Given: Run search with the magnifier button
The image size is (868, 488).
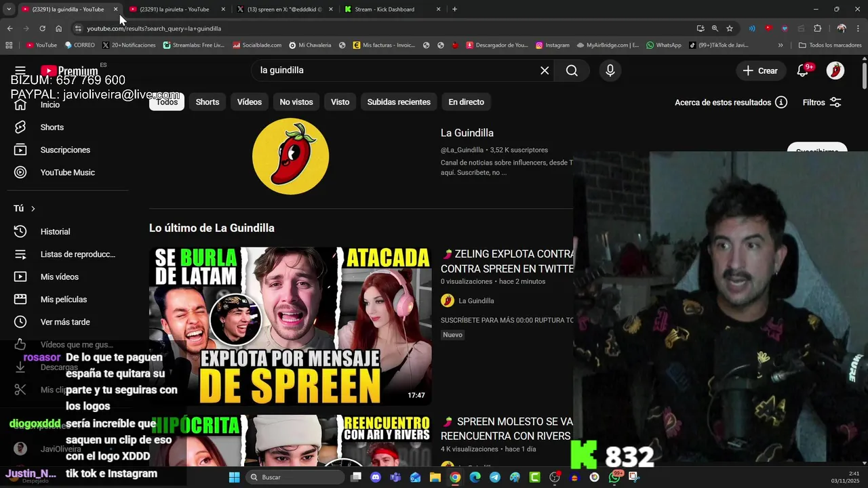Looking at the screenshot, I should point(572,70).
